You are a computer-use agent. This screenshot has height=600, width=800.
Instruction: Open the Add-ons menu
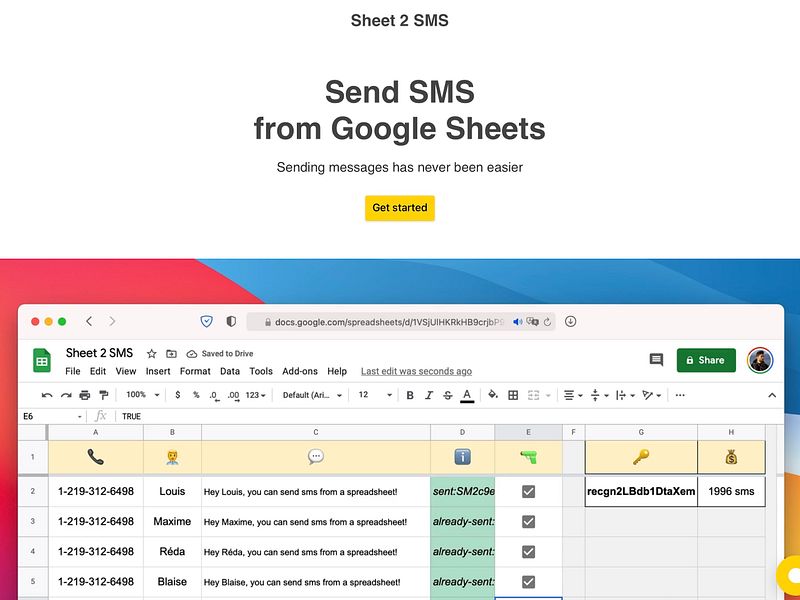pyautogui.click(x=300, y=371)
